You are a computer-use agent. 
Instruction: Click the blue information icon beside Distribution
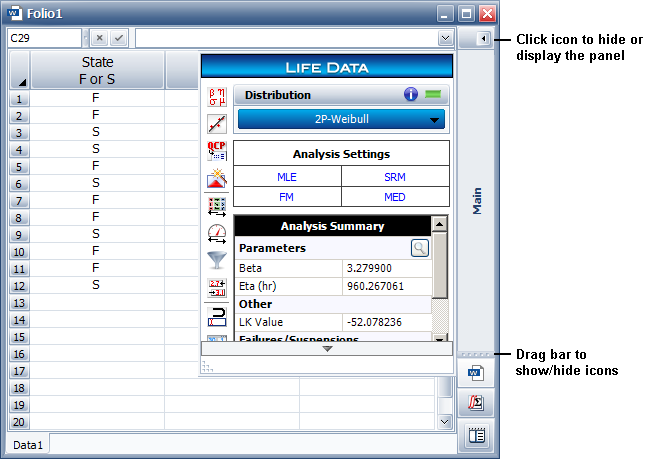click(410, 95)
